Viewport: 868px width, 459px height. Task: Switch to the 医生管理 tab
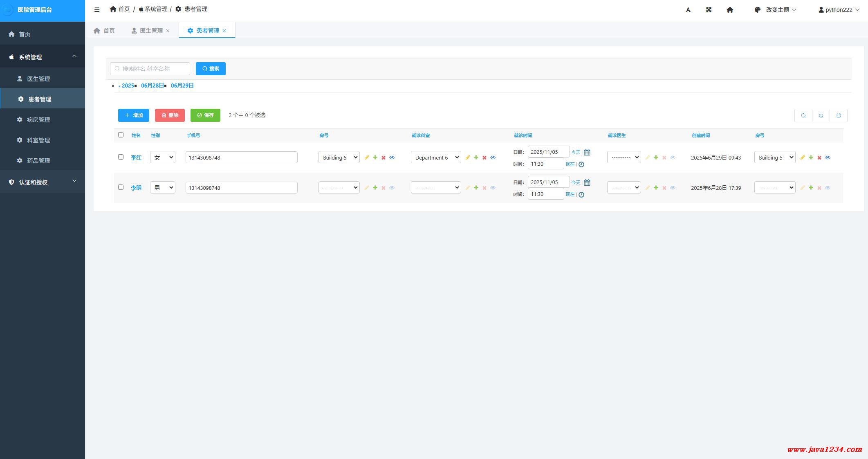tap(151, 31)
